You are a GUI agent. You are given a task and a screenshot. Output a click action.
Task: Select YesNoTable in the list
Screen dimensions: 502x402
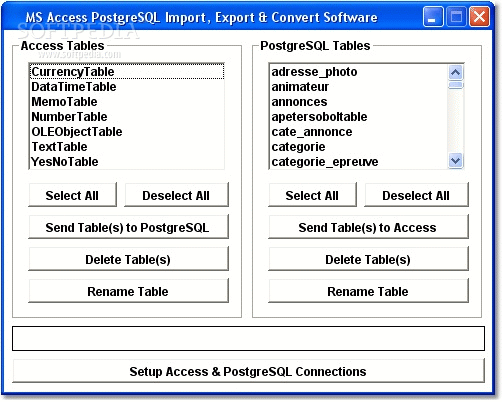[127, 162]
